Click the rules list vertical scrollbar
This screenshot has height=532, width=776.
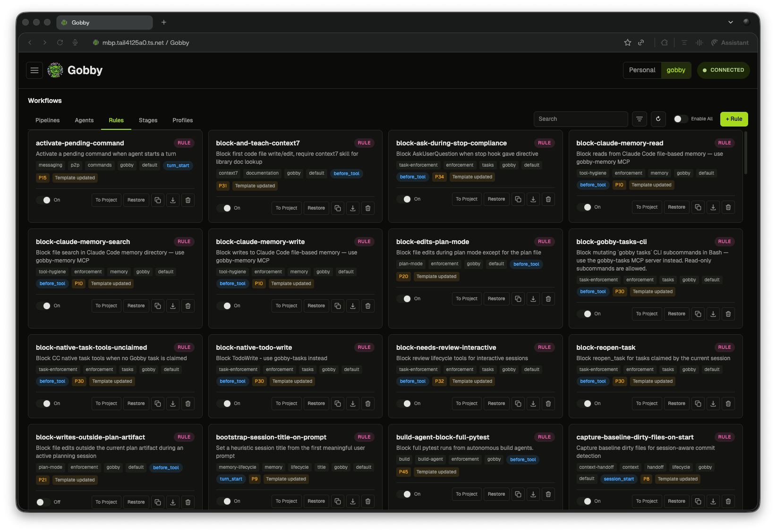(x=746, y=153)
